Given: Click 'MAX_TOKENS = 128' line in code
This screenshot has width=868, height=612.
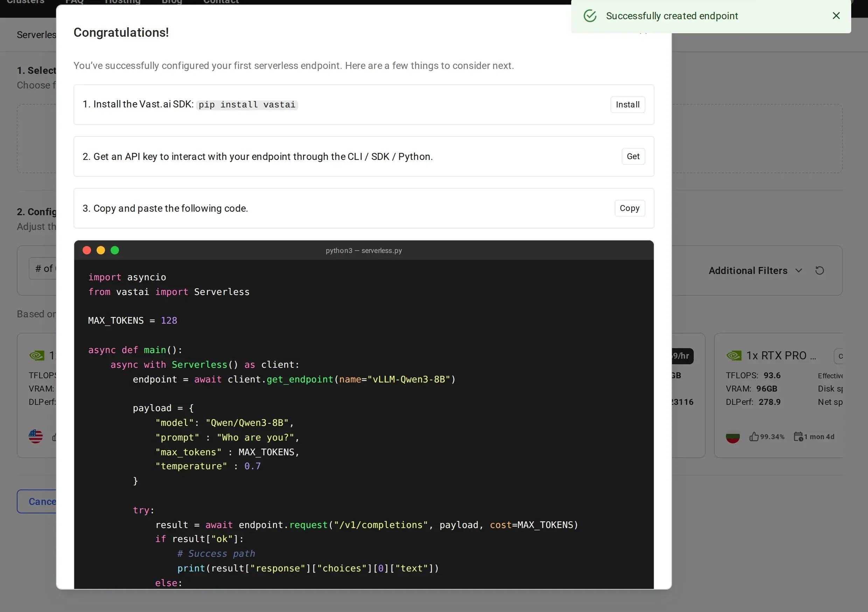Looking at the screenshot, I should (132, 321).
